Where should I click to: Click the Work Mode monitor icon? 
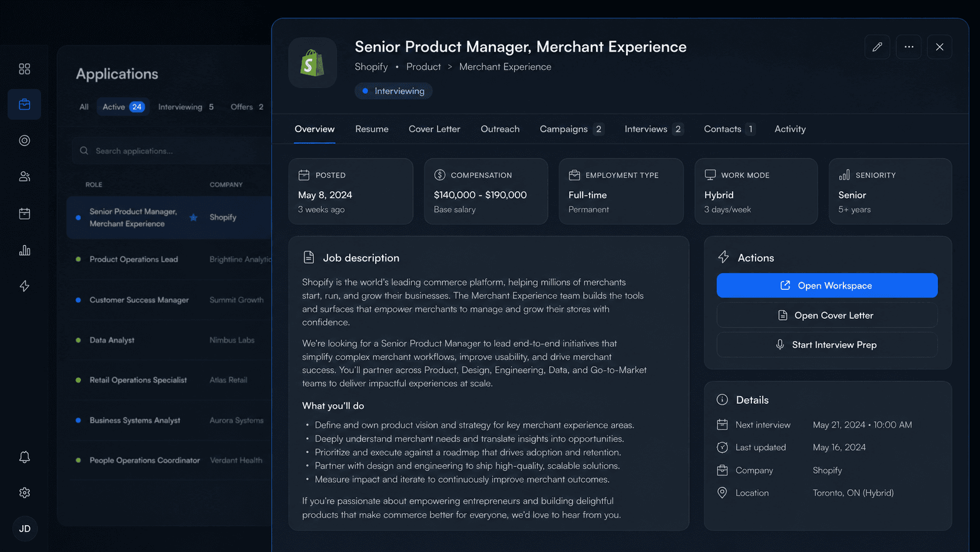click(710, 175)
